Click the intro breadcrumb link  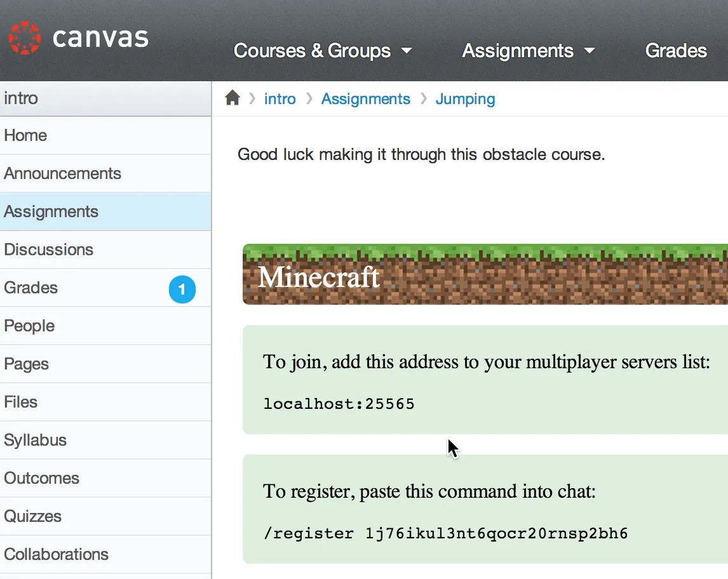(x=280, y=98)
